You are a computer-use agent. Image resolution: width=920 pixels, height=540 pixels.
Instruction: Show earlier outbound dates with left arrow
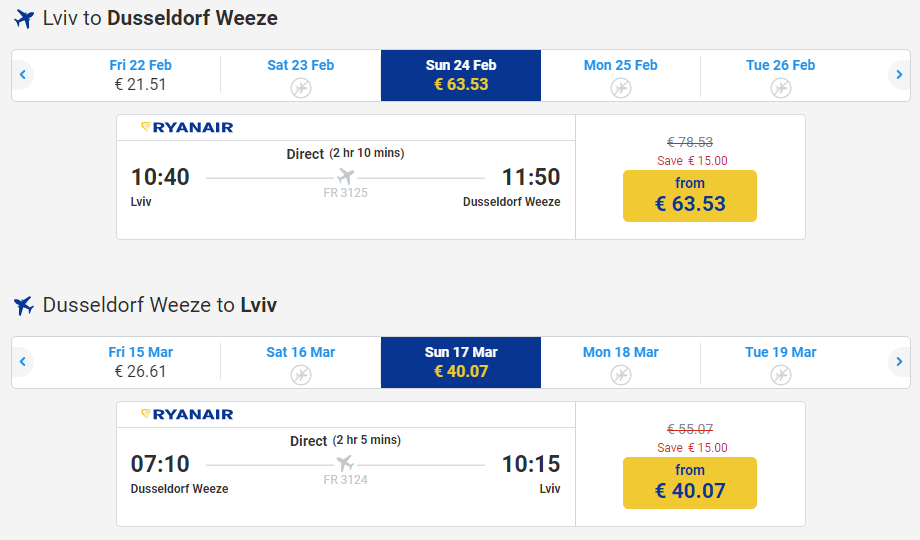click(22, 75)
